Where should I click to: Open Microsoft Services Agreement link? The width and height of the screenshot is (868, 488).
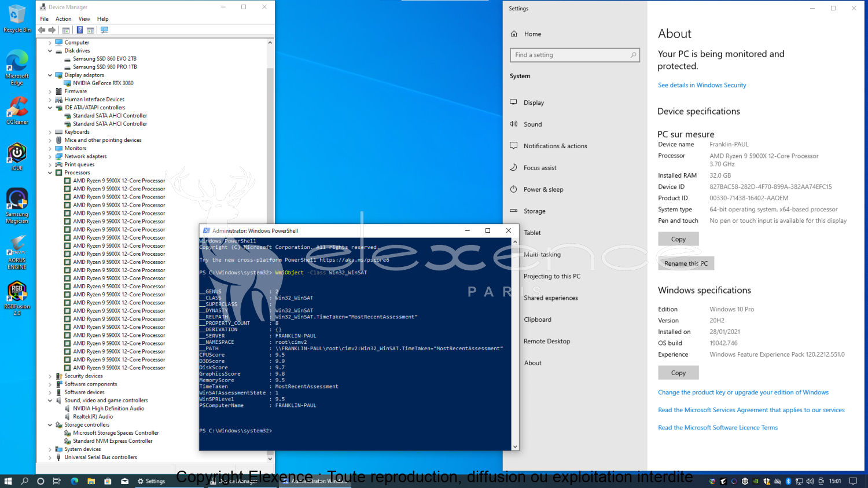pyautogui.click(x=751, y=410)
